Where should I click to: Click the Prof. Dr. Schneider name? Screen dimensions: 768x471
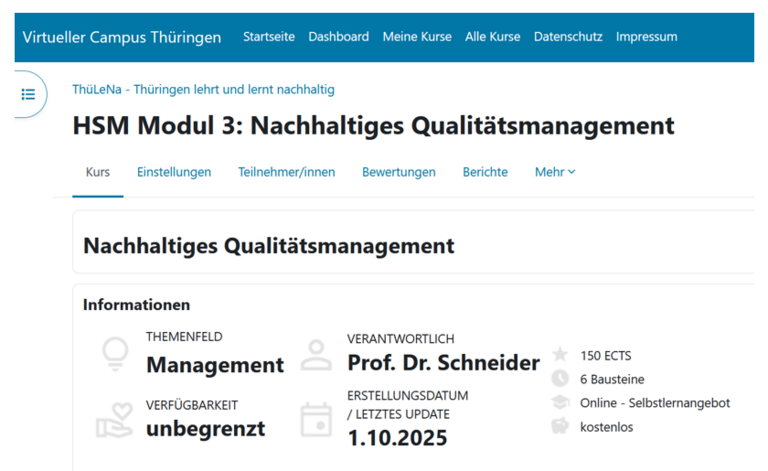tap(443, 363)
